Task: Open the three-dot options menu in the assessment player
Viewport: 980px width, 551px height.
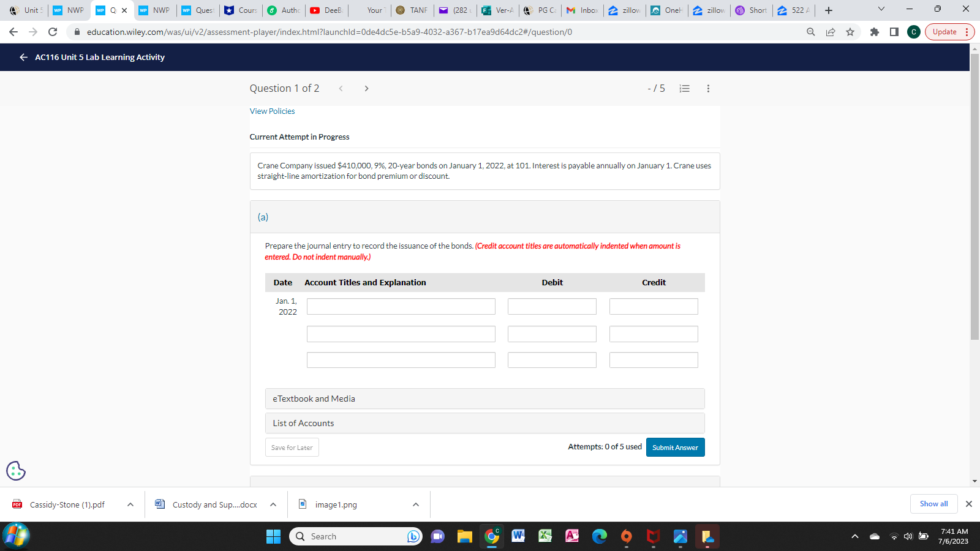Action: [707, 88]
